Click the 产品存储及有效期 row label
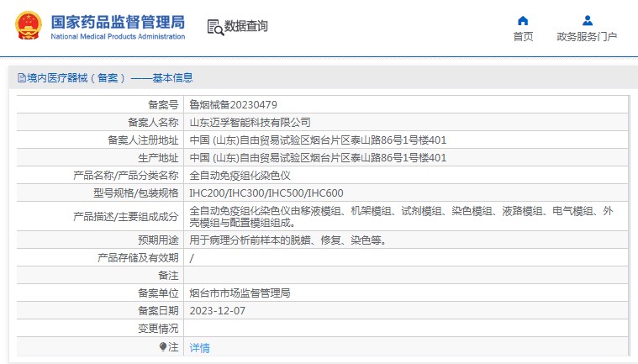Image resolution: width=638 pixels, height=364 pixels. [x=138, y=258]
